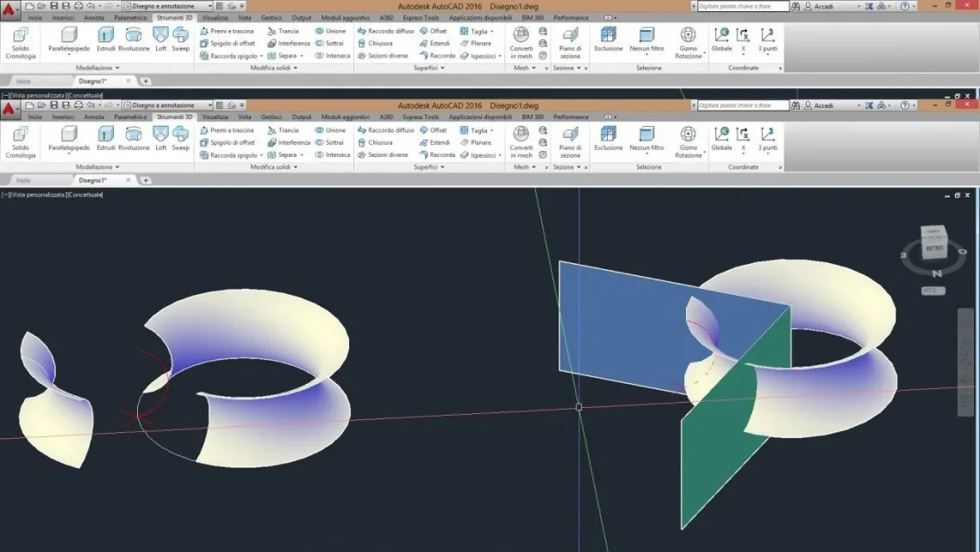Toggle Esclusione culling in upper AutoCAD window
Image resolution: width=980 pixels, height=552 pixels.
coord(609,40)
